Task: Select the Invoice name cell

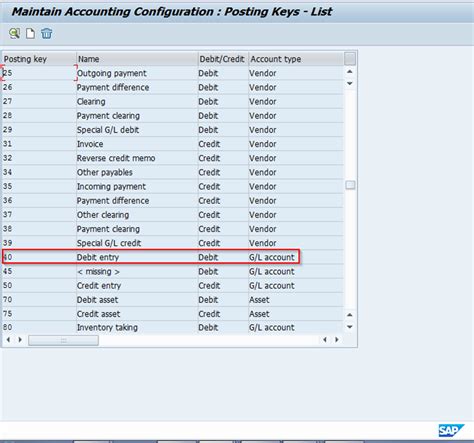Action: click(137, 144)
